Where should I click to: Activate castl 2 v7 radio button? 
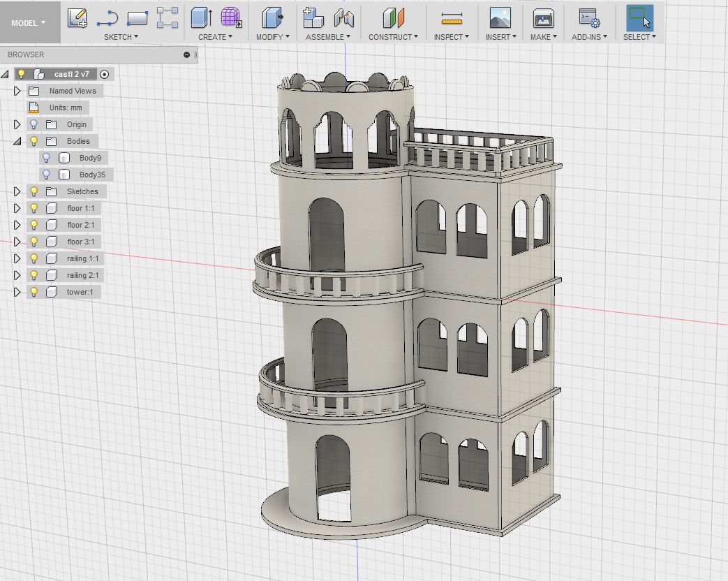pyautogui.click(x=105, y=74)
